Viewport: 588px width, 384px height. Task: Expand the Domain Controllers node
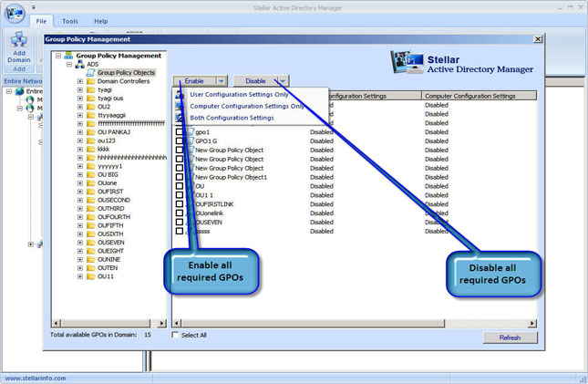(x=80, y=81)
